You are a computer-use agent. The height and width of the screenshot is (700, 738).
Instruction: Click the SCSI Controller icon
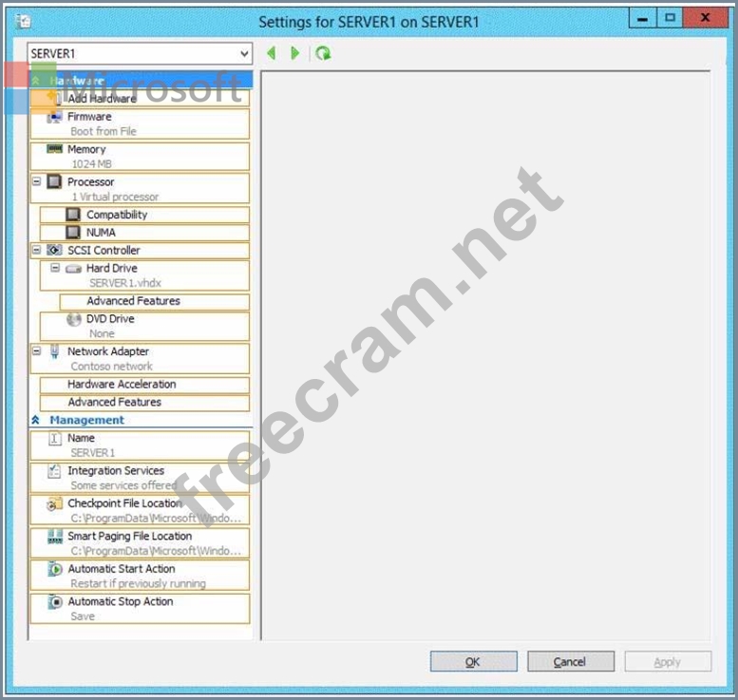pos(54,250)
